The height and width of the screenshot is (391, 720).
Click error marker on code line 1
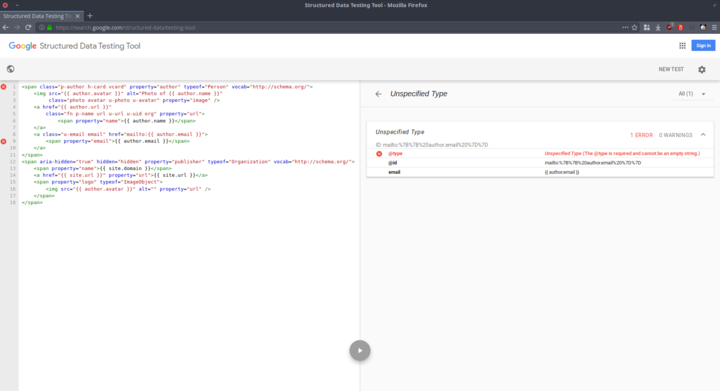coord(4,87)
